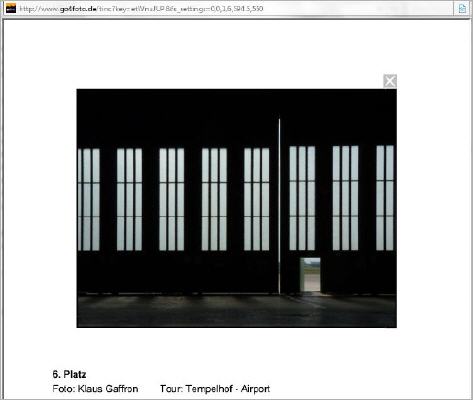Click the leftmost hangar window in photo
Screen dimensions: 473x400
[x=89, y=199]
